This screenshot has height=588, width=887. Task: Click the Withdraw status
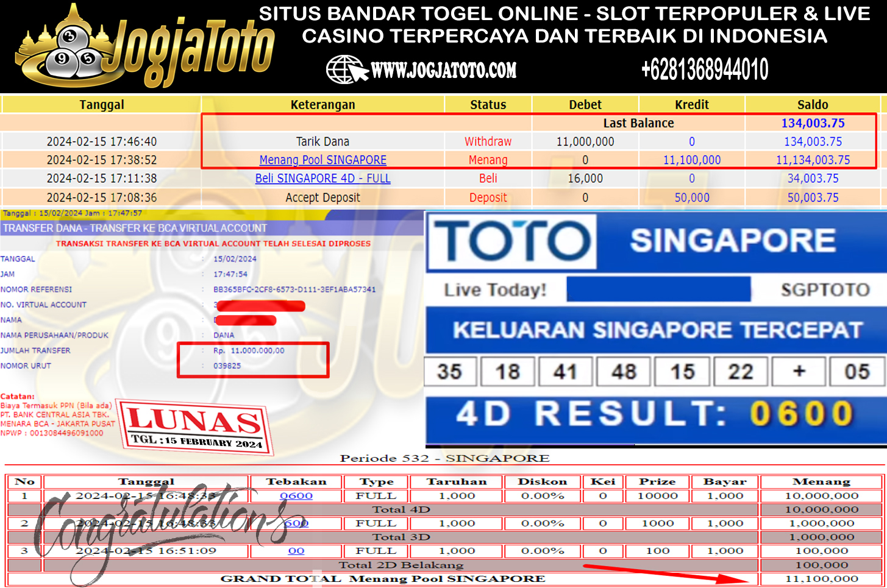pyautogui.click(x=488, y=141)
